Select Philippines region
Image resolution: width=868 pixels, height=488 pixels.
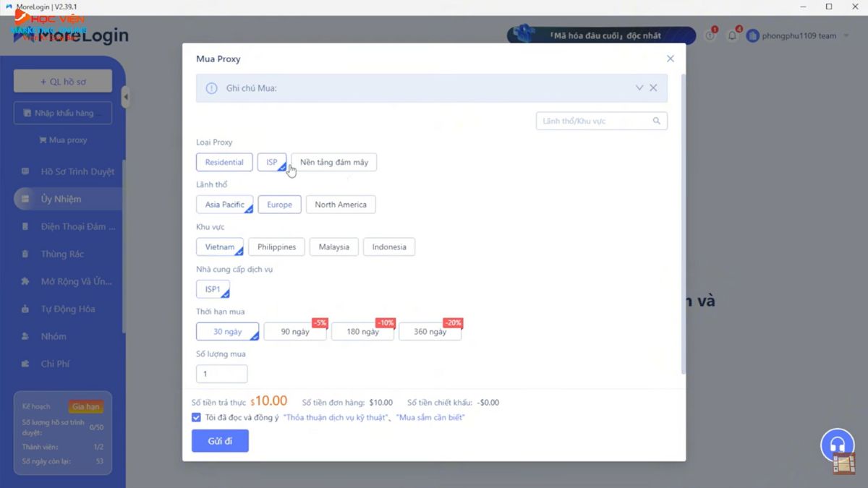tap(277, 247)
